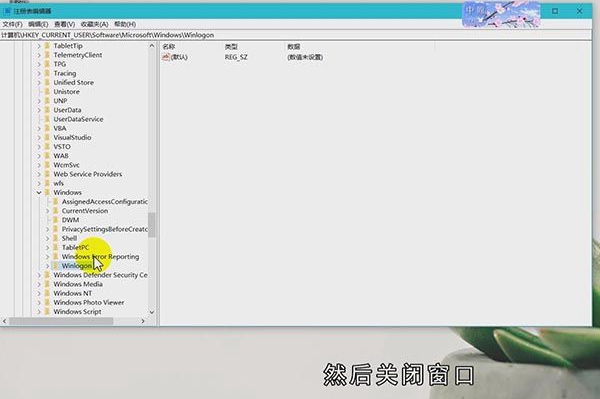Click the wfs folder icon
This screenshot has width=600, height=399.
(47, 184)
